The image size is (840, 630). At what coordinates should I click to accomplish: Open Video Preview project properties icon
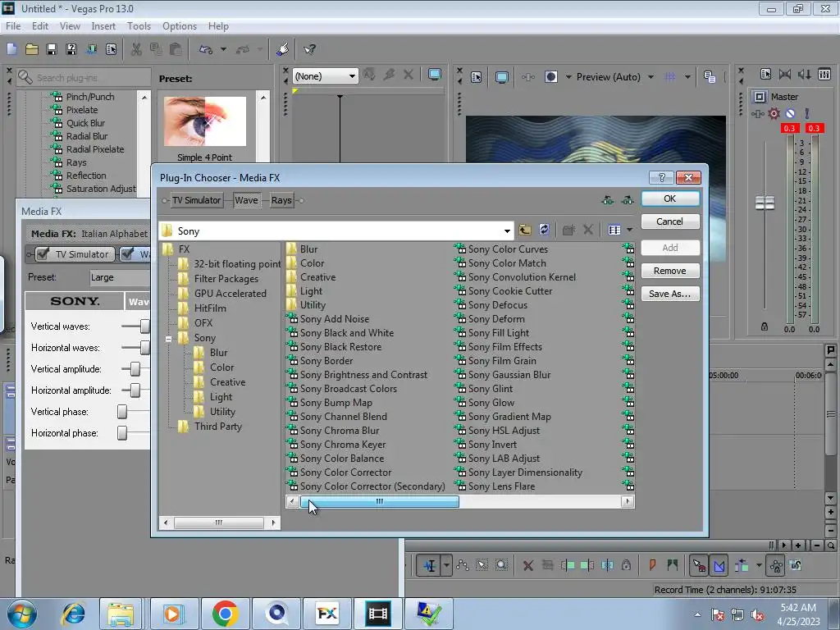point(477,77)
